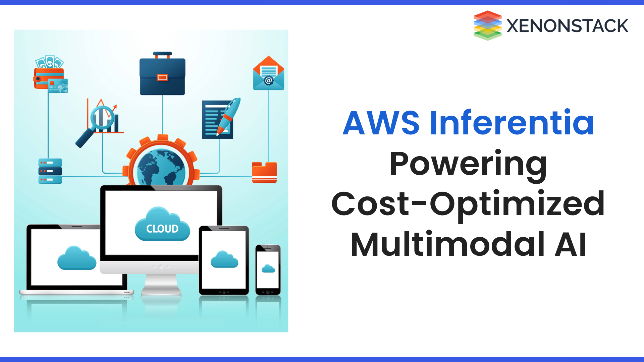Screen dimensions: 644x362
Task: Select the blue border frame slider
Action: pos(322,2)
